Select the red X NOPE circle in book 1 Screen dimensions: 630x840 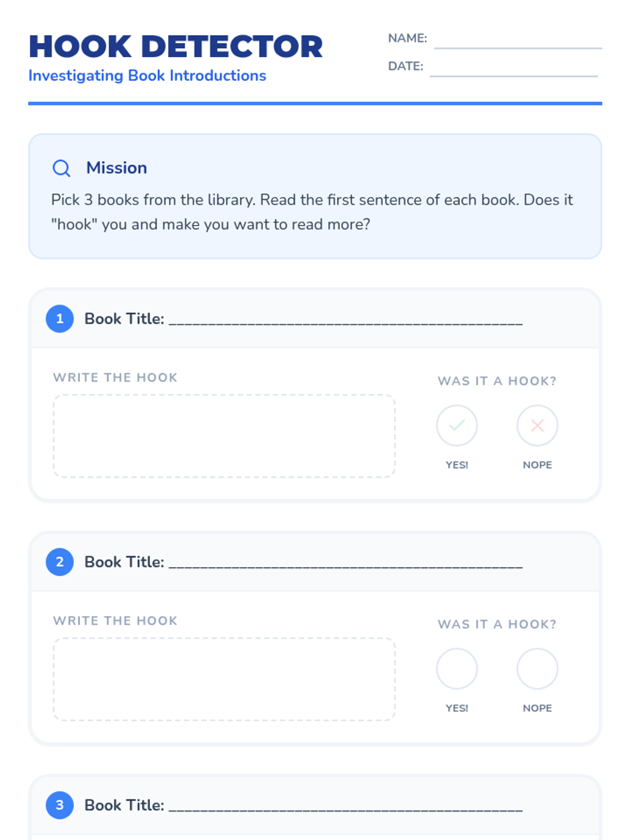[x=537, y=425]
